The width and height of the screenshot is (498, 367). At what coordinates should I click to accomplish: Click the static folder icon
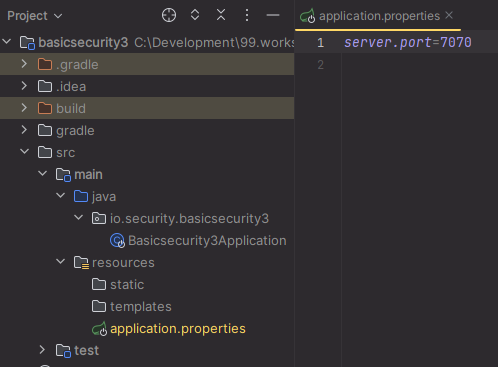pyautogui.click(x=99, y=284)
